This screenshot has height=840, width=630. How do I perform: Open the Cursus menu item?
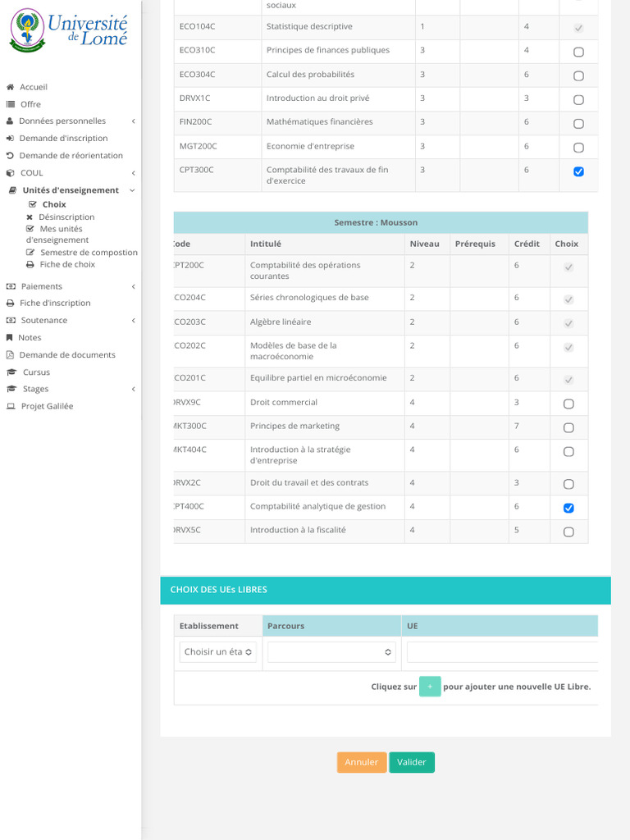pyautogui.click(x=36, y=372)
